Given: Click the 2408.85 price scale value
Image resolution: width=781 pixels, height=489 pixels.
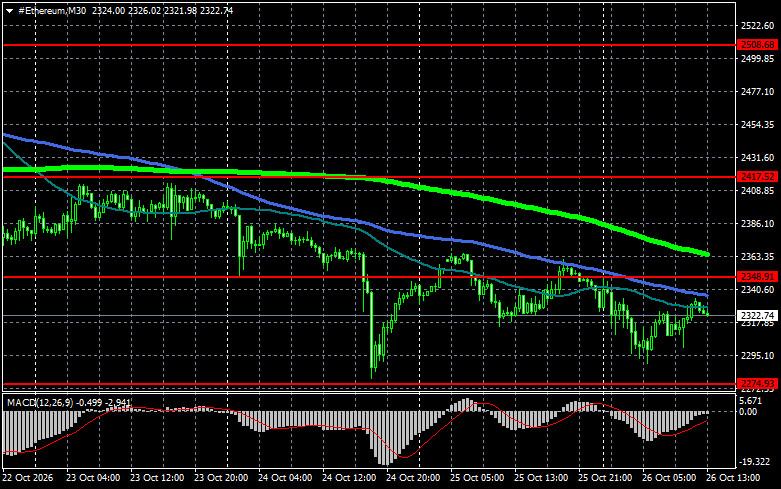Looking at the screenshot, I should click(758, 191).
